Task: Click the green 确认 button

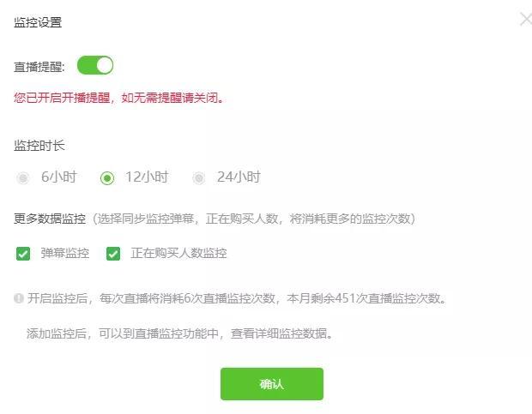Action: 272,384
